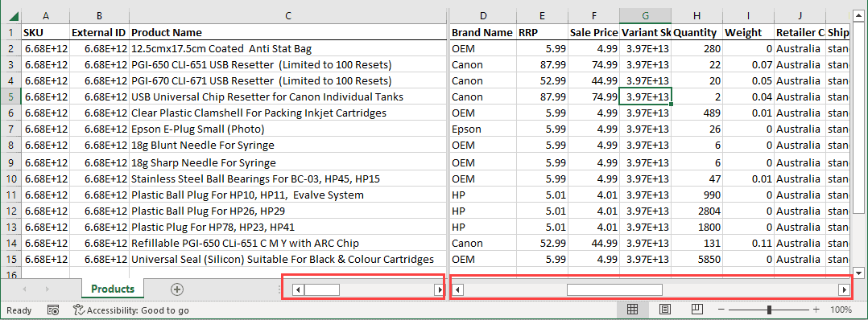Select 'Universal Seal (Silicon)' product cell
Viewport: 868px width, 320px height.
[x=288, y=259]
